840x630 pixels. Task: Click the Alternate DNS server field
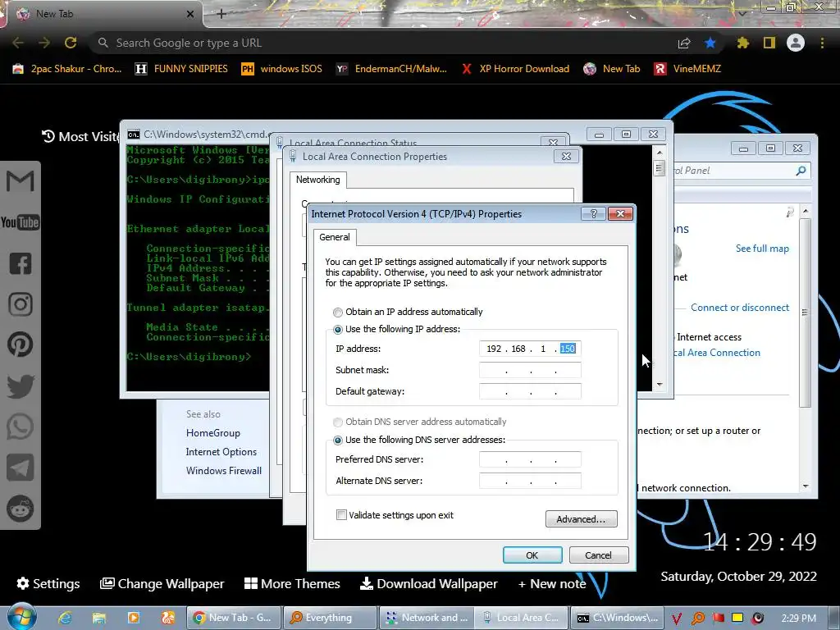(530, 481)
